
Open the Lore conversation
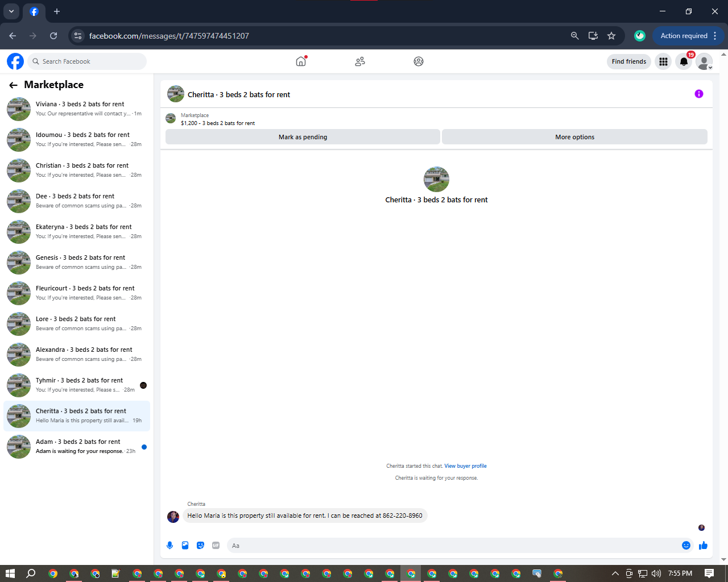[x=77, y=324]
